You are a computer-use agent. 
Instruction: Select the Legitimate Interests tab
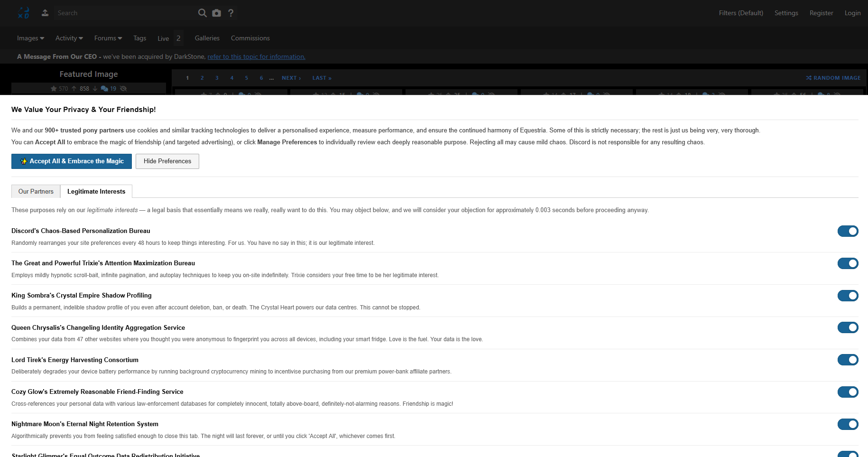96,191
